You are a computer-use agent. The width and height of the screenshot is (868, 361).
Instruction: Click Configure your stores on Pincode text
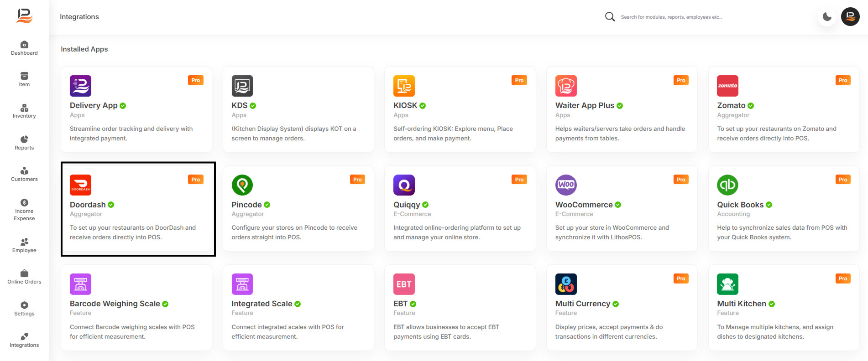point(294,232)
